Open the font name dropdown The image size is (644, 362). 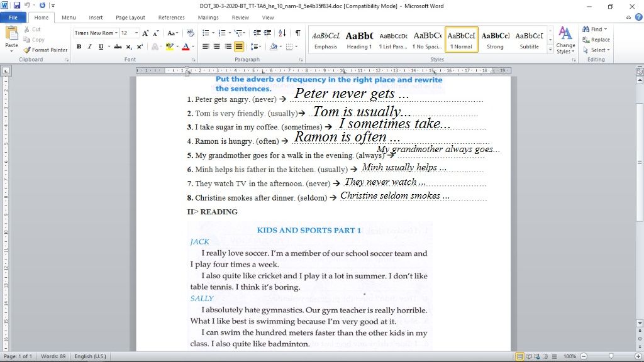tap(116, 33)
